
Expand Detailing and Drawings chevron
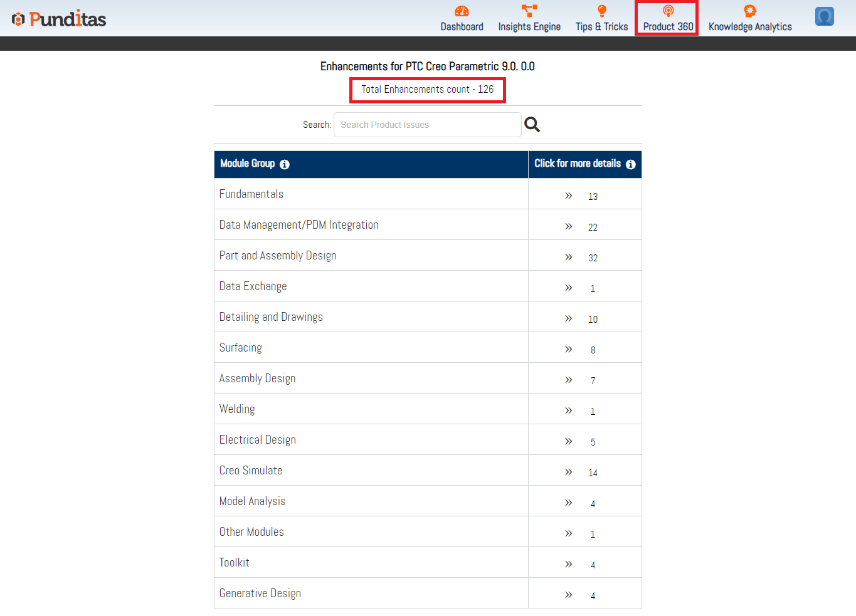pos(568,318)
